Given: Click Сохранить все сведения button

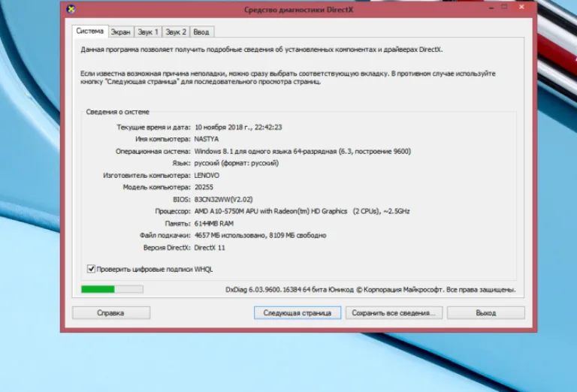Looking at the screenshot, I should pyautogui.click(x=394, y=313).
